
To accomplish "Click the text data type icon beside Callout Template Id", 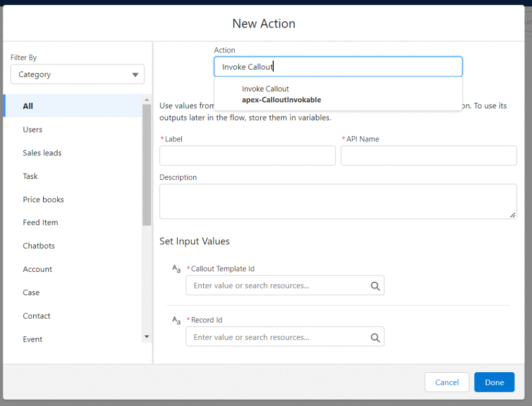I will 176,269.
